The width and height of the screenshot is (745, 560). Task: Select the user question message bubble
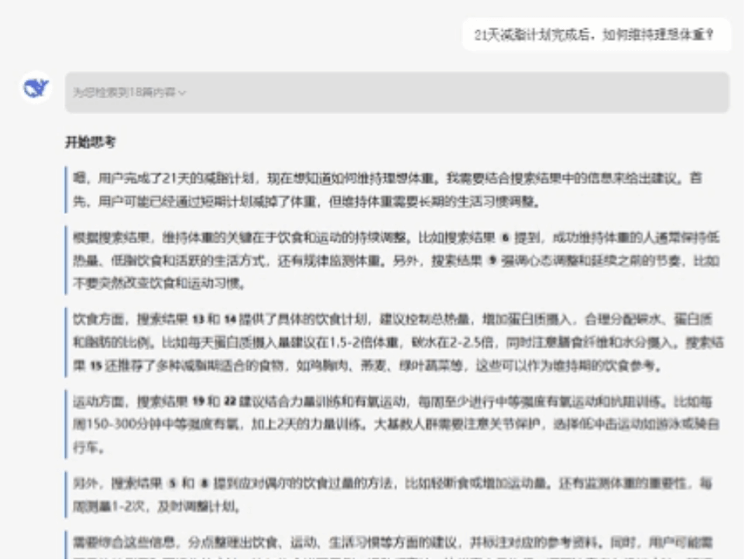pos(594,35)
